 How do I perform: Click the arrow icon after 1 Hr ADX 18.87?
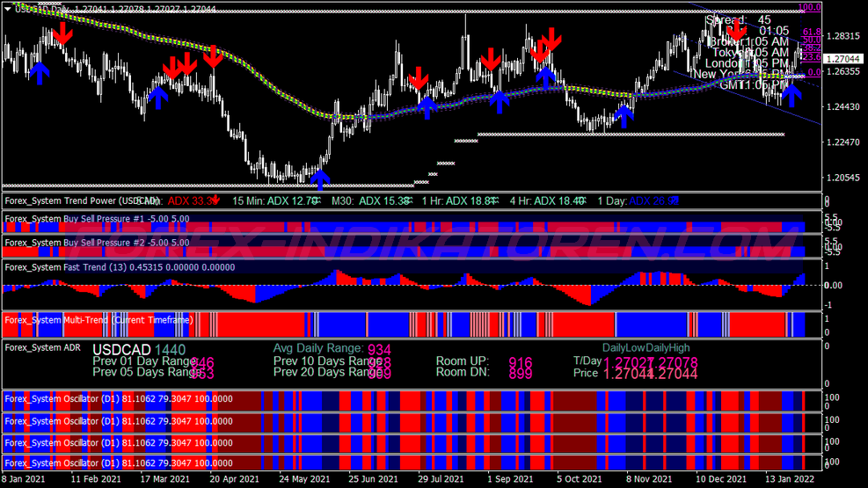coord(494,200)
